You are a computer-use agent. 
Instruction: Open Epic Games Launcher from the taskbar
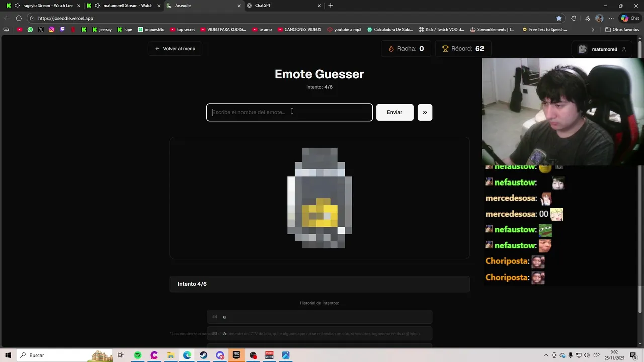(236, 355)
